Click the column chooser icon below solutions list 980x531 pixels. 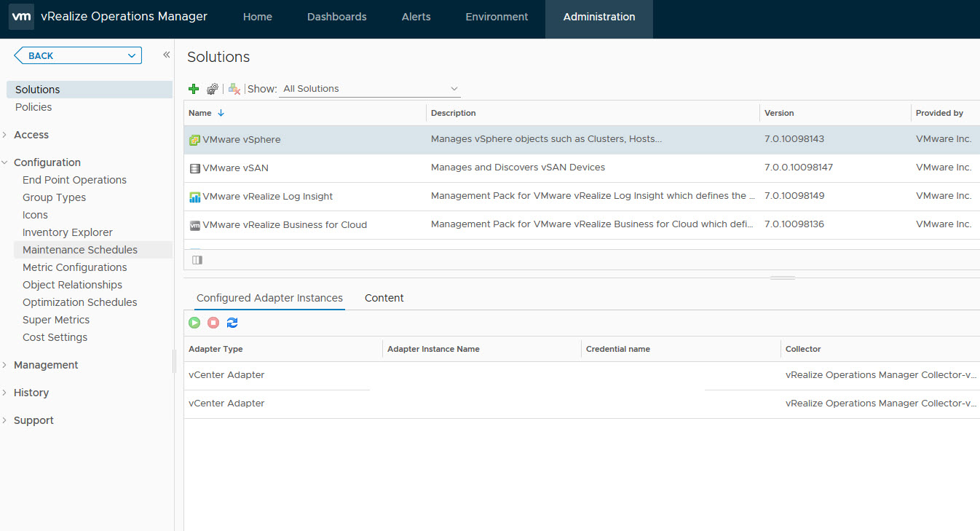coord(197,260)
